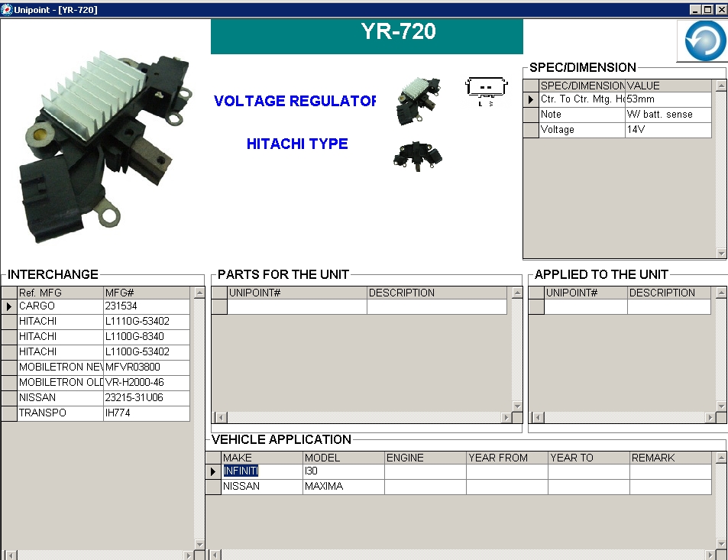Screen dimensions: 728x560
Task: Select the small top-view regulator thumbnail
Action: point(416,100)
